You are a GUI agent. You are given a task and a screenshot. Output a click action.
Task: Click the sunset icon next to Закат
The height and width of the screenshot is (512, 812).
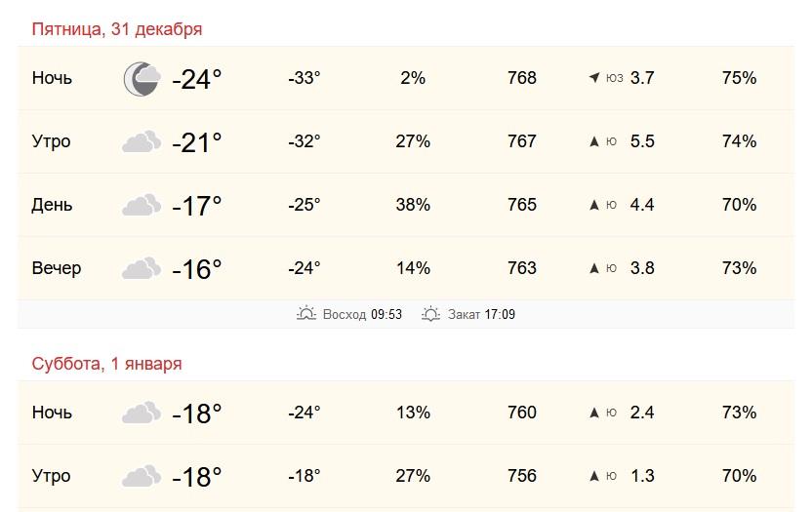pos(430,314)
